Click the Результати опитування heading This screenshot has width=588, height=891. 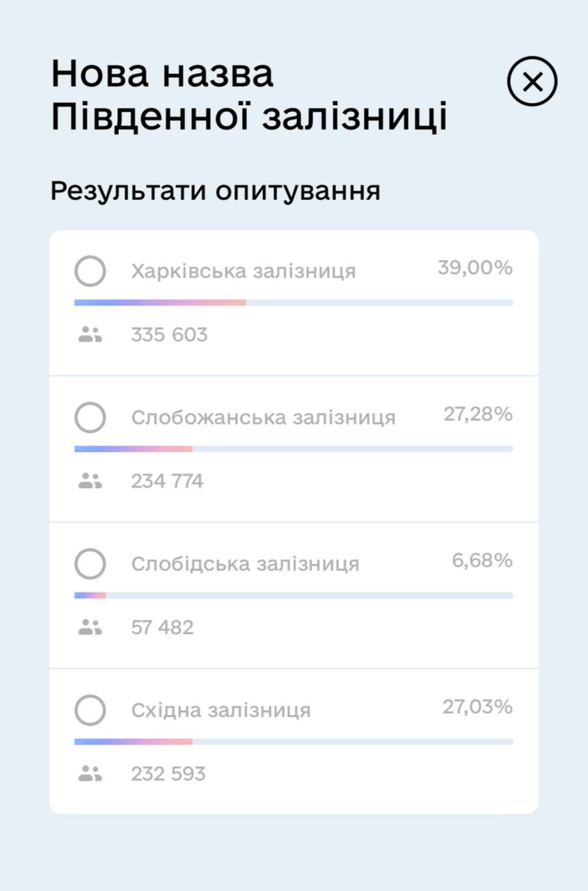point(215,191)
